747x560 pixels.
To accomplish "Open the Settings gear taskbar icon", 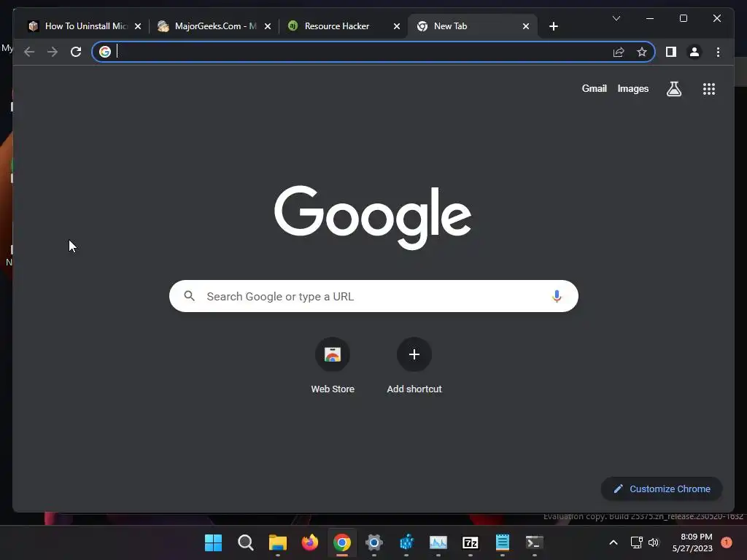I will click(x=374, y=542).
